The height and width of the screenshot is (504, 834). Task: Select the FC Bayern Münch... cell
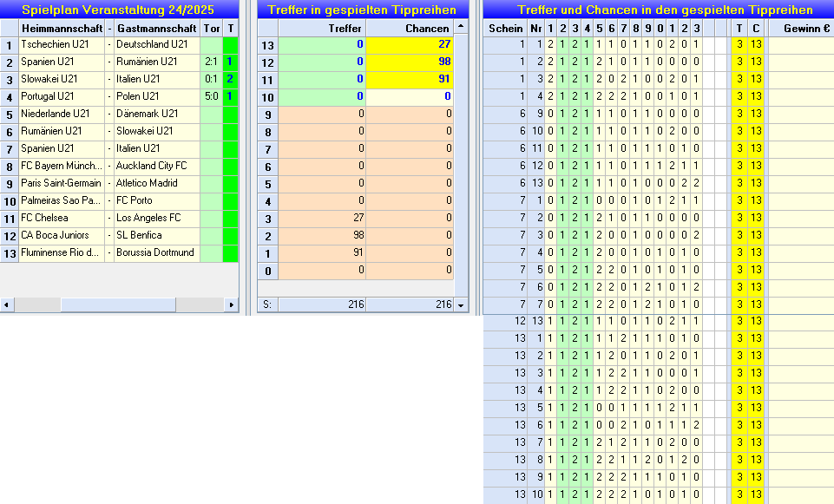(x=62, y=166)
